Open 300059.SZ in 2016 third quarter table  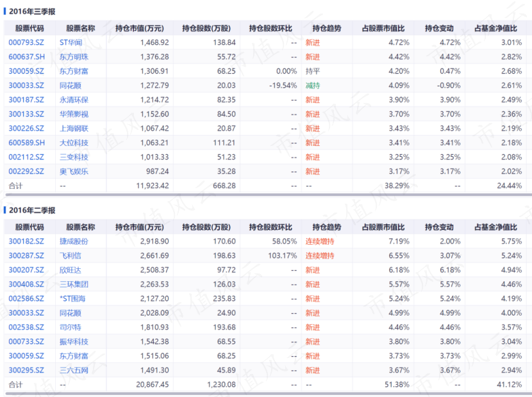[x=26, y=71]
